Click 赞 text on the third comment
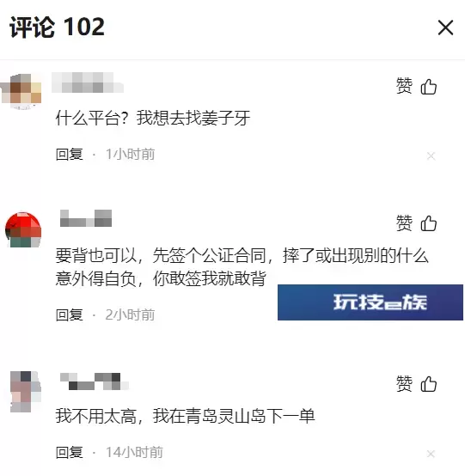 [x=404, y=383]
